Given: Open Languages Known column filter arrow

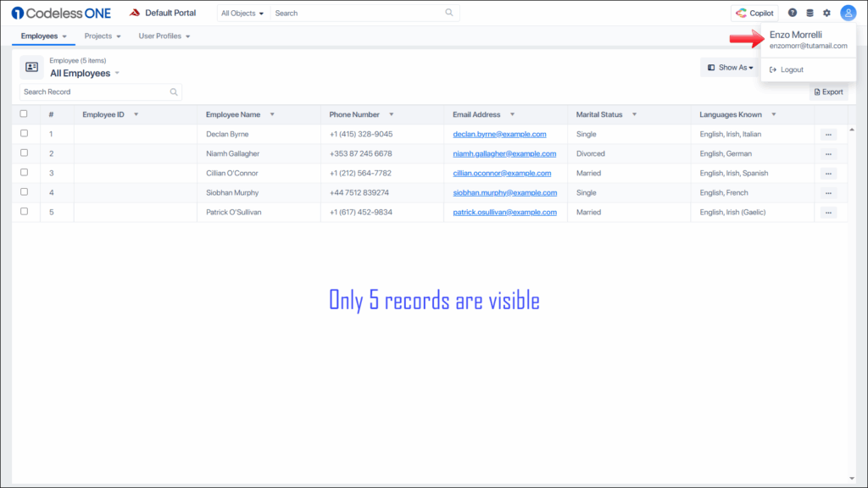Looking at the screenshot, I should [x=773, y=114].
